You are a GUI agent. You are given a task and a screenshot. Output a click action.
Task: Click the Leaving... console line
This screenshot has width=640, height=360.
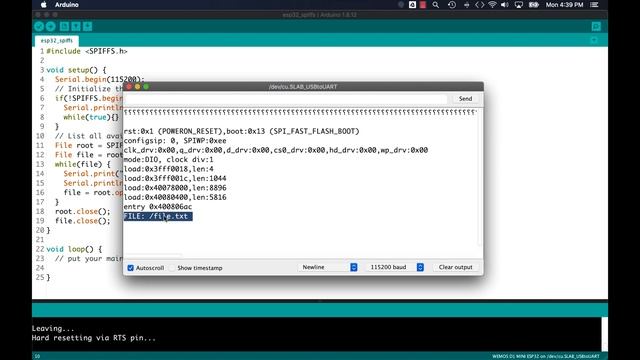(53, 329)
